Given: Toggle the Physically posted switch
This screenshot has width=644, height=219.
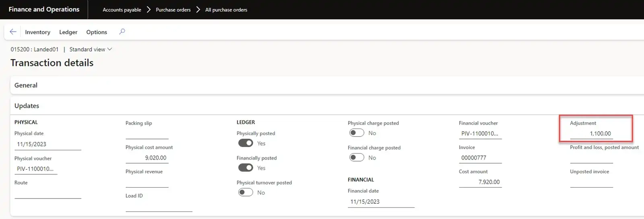Looking at the screenshot, I should click(246, 143).
